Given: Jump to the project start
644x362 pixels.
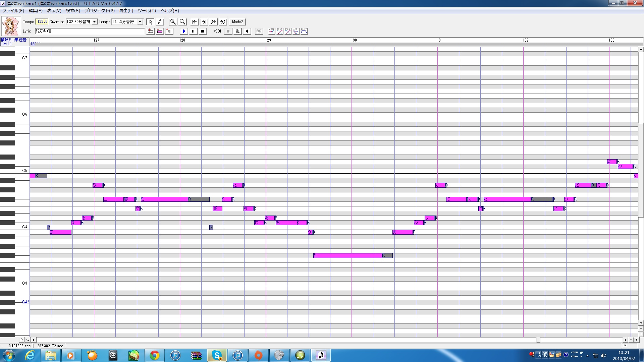Looking at the screenshot, I should coord(194,22).
